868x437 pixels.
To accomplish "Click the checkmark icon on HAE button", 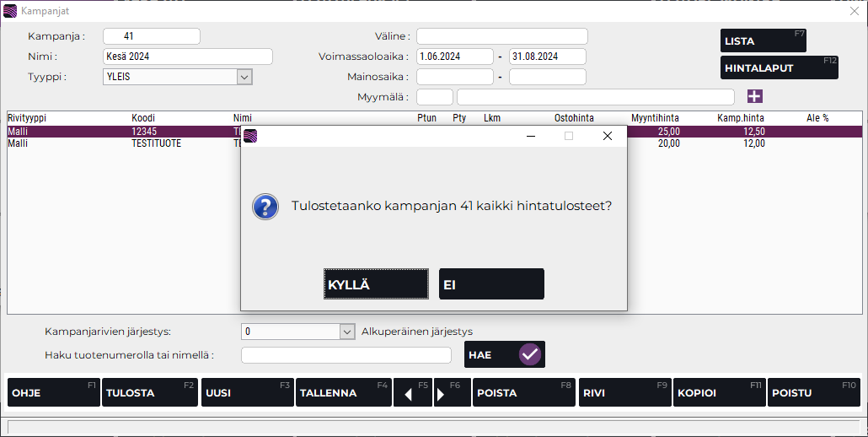I will pyautogui.click(x=529, y=355).
